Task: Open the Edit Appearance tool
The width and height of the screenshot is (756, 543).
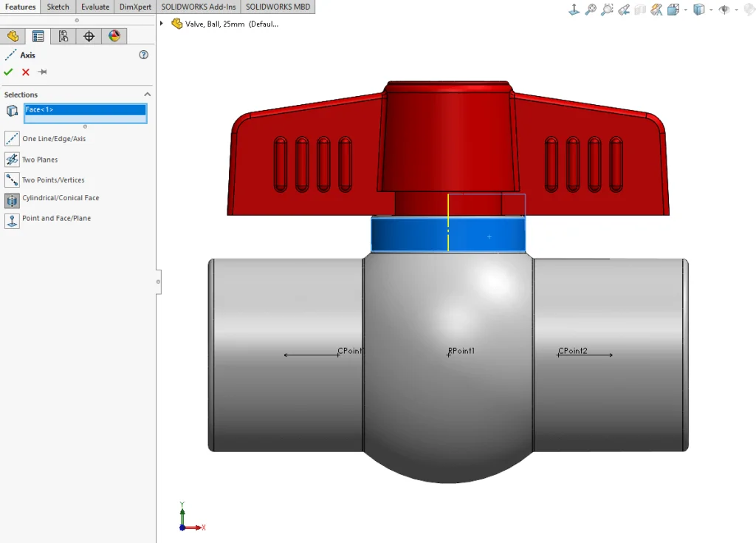Action: click(x=658, y=8)
